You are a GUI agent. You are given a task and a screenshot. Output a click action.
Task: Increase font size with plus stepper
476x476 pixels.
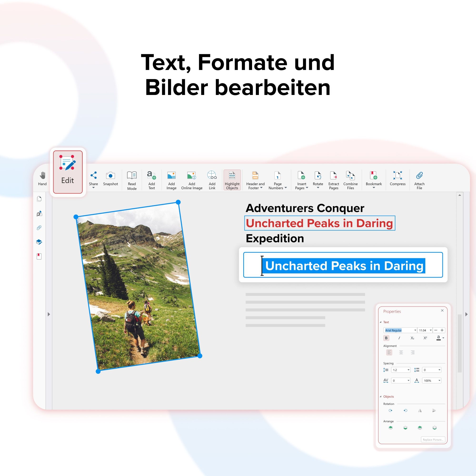click(442, 330)
